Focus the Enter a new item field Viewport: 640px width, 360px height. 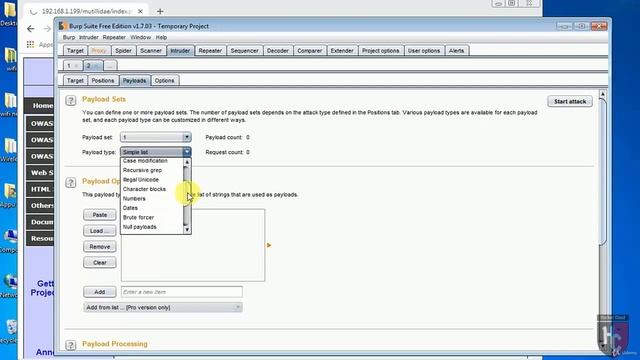(182, 292)
